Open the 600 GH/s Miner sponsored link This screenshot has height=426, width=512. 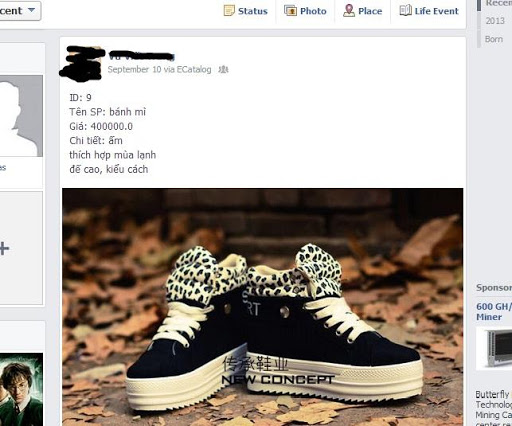click(x=494, y=311)
